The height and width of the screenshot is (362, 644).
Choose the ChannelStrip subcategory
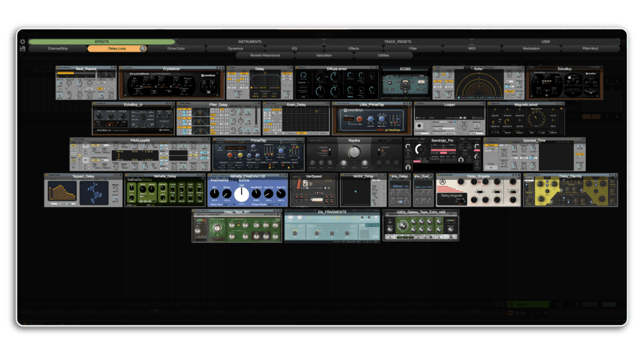(58, 48)
